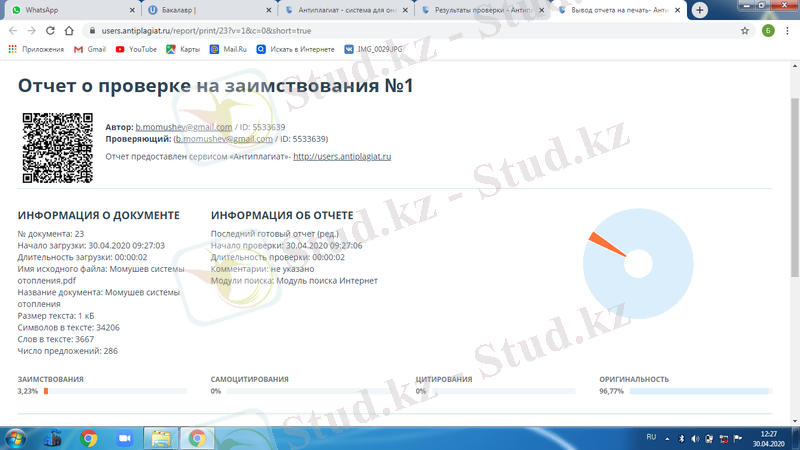Open Google Chrome pinned taskbar icon
This screenshot has height=450, width=800.
(89, 439)
